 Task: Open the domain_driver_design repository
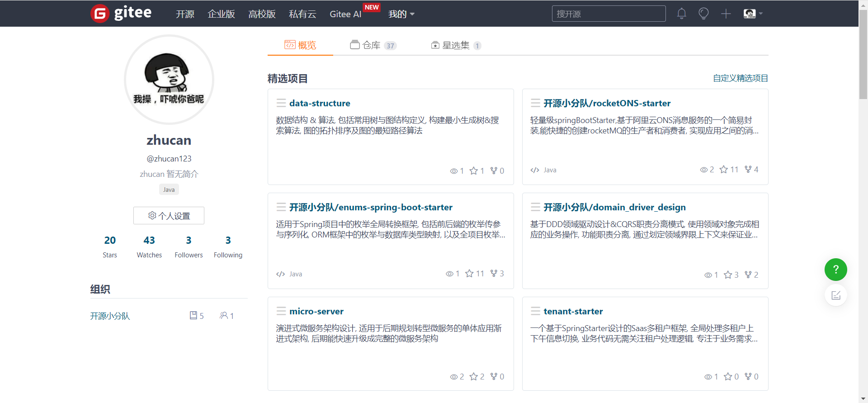pyautogui.click(x=614, y=207)
